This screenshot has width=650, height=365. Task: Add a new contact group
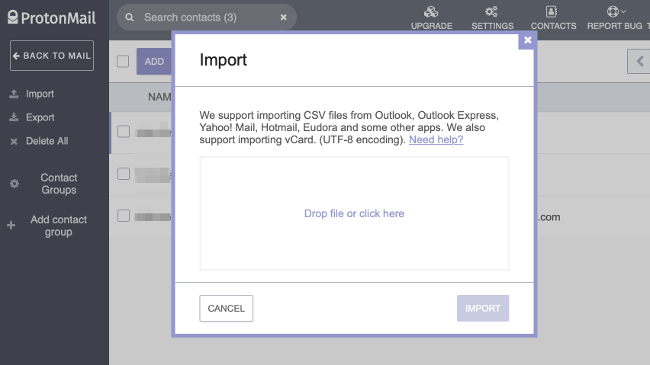[47, 226]
